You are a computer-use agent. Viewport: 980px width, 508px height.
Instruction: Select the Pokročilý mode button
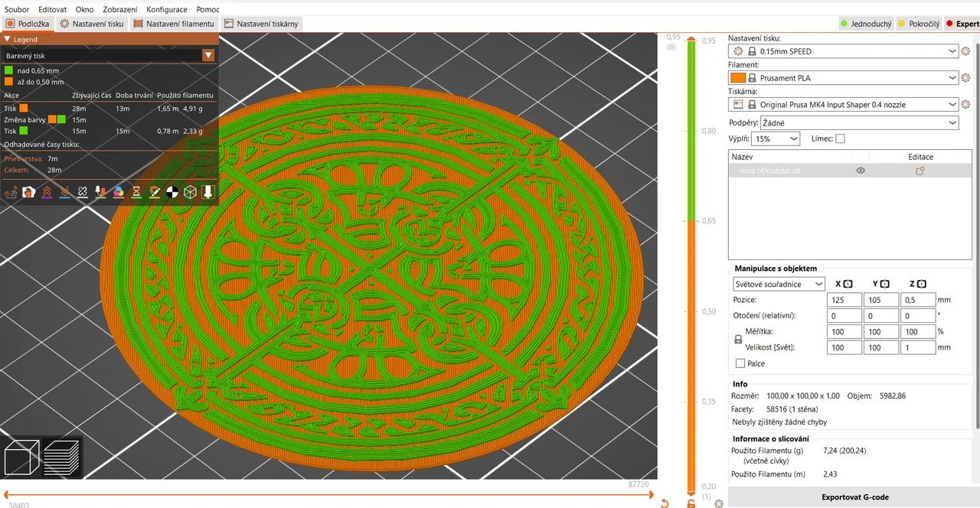coord(919,24)
